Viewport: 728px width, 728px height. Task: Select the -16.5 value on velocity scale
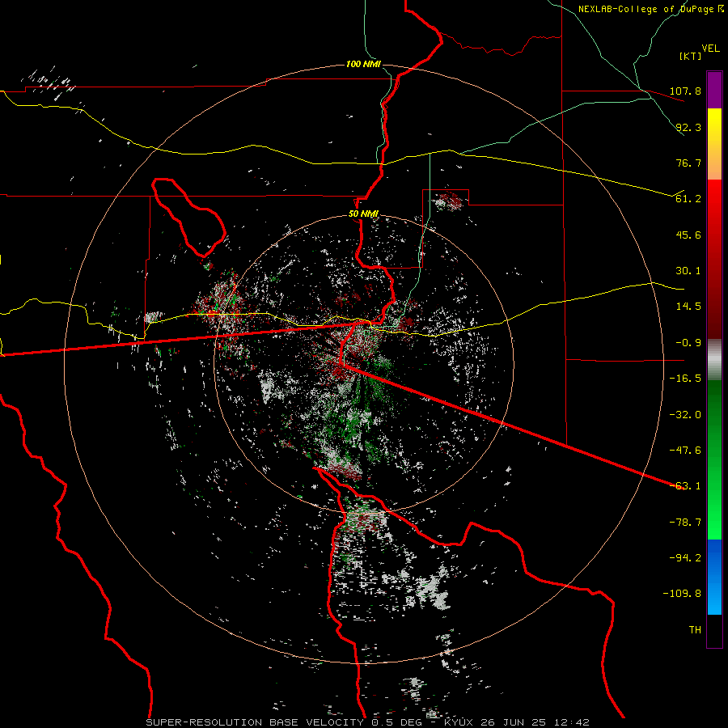(x=685, y=379)
